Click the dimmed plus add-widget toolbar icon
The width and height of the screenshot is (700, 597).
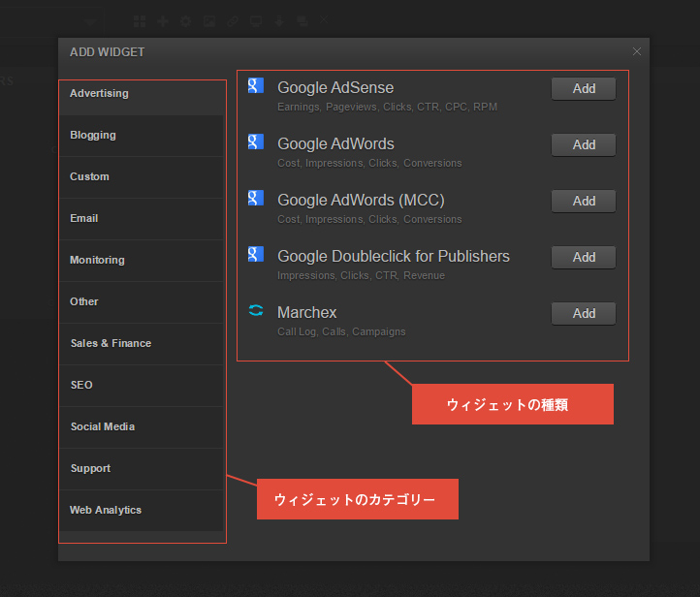(x=163, y=21)
